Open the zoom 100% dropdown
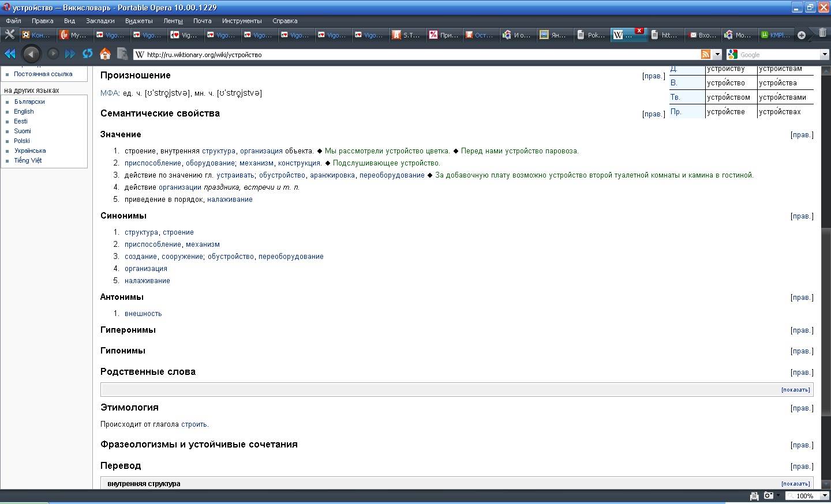Viewport: 831px width, 504px height. tap(825, 496)
